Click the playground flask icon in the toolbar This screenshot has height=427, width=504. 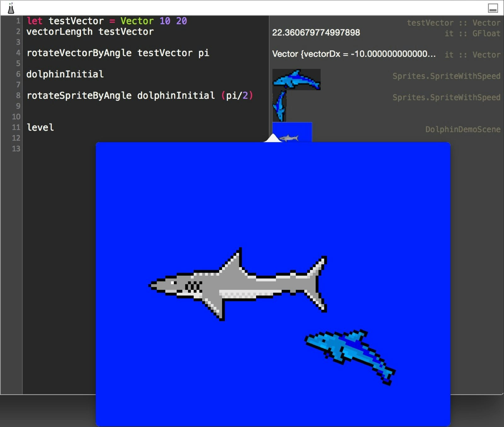(x=11, y=8)
